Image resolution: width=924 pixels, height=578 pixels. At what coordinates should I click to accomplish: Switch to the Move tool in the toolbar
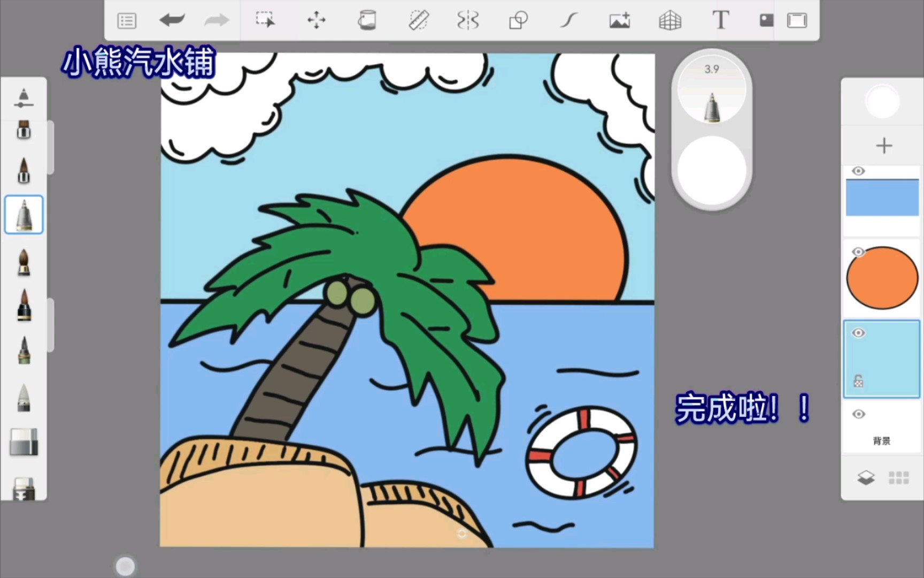point(317,20)
